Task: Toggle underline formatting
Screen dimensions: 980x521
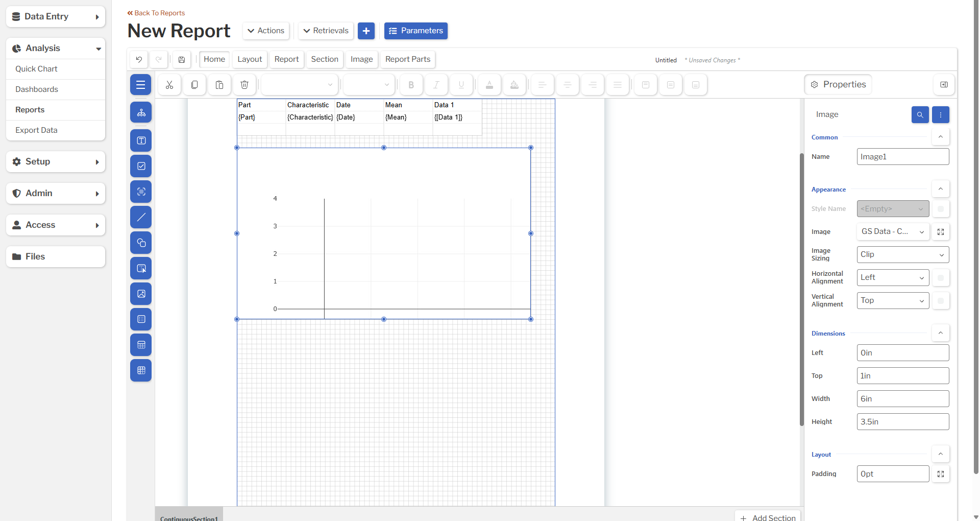Action: (461, 85)
